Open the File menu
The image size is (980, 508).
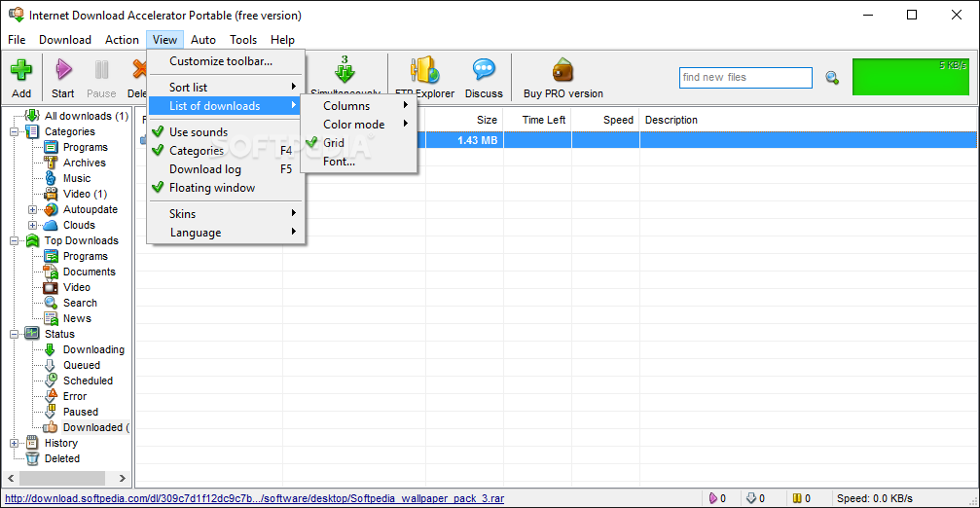pyautogui.click(x=17, y=39)
